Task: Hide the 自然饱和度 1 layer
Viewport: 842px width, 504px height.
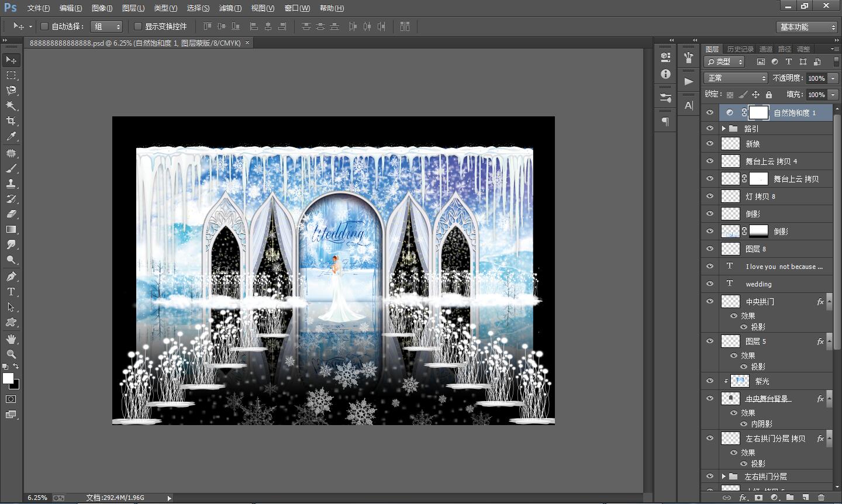Action: [x=710, y=112]
